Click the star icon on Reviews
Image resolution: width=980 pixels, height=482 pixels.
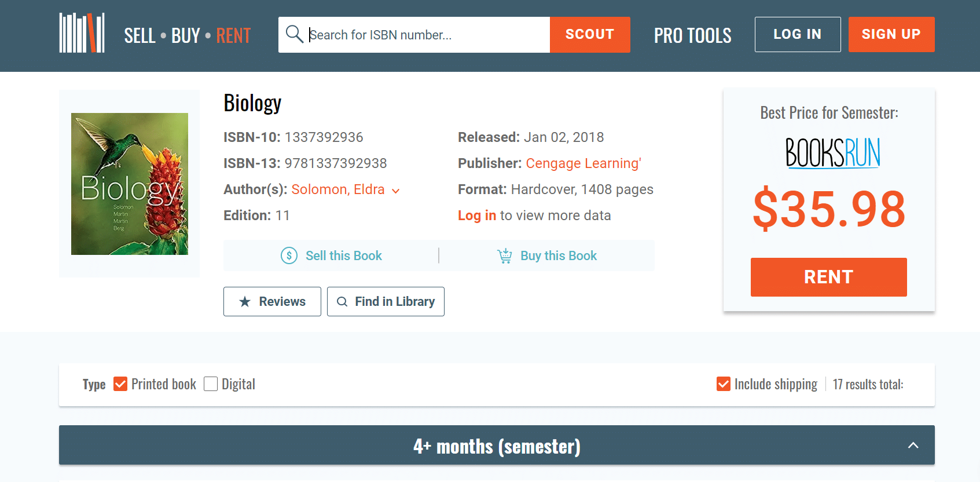[245, 302]
